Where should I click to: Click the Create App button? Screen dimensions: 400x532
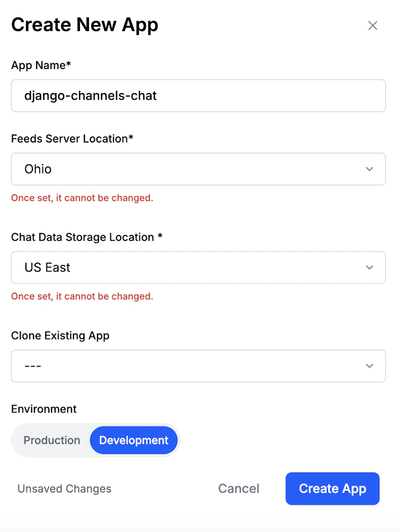[x=332, y=488]
